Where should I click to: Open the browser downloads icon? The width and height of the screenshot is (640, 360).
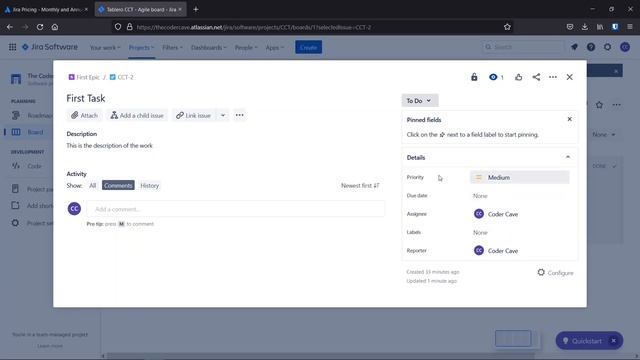tap(584, 27)
